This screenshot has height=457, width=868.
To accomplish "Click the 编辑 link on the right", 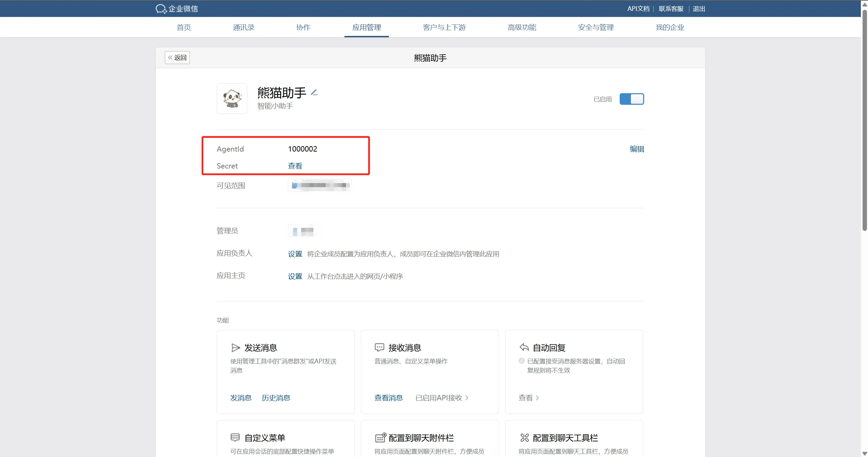I will (636, 149).
